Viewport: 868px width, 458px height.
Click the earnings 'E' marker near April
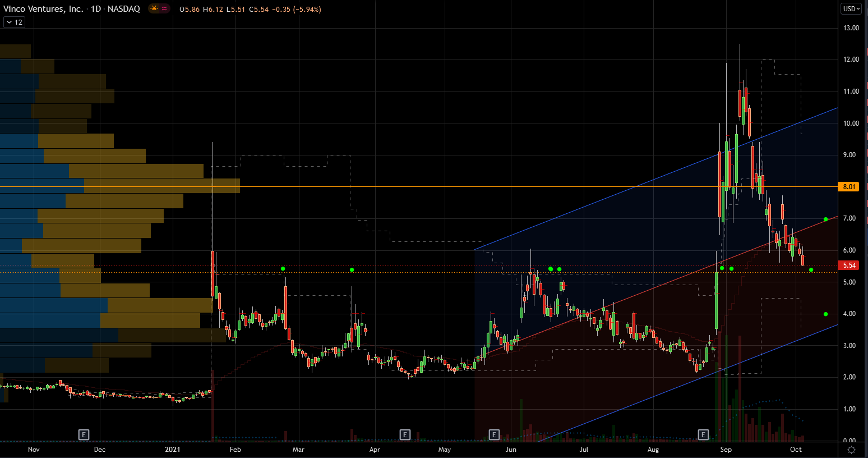click(x=405, y=434)
